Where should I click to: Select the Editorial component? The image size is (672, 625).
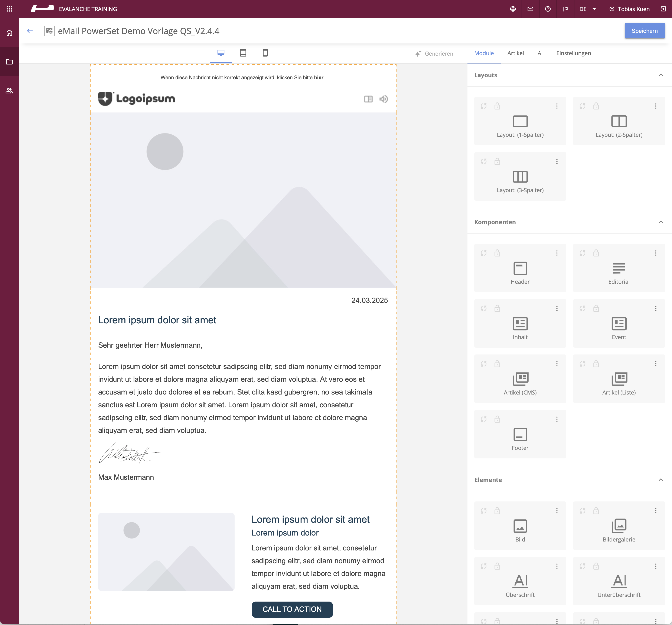point(619,268)
